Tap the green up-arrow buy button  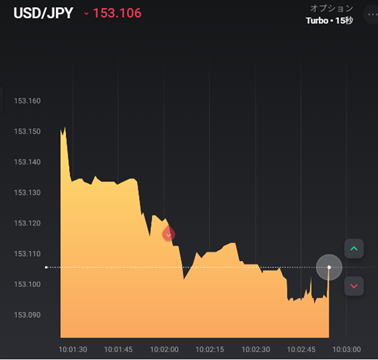tap(354, 249)
